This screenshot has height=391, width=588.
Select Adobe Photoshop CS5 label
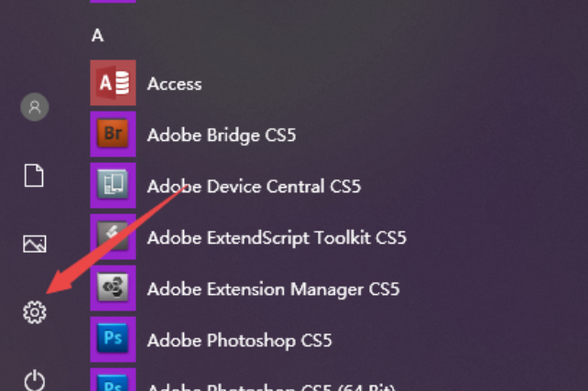[239, 341]
